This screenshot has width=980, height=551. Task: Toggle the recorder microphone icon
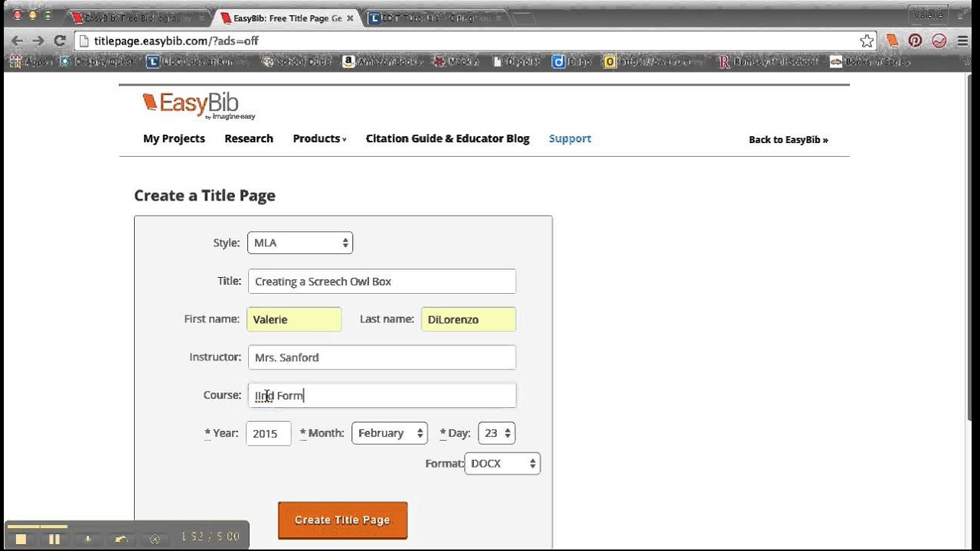88,539
